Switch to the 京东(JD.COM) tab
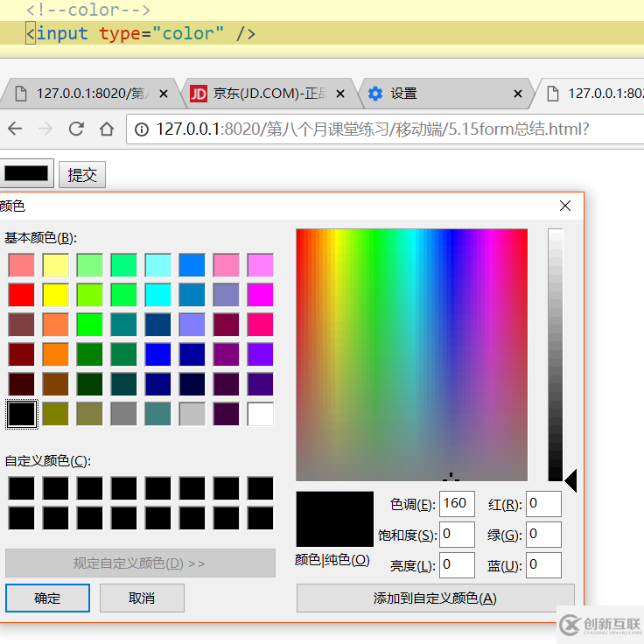 [267, 94]
